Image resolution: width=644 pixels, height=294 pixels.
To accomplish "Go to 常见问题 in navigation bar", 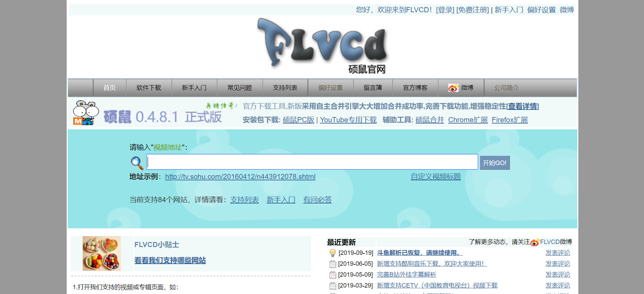I will click(x=240, y=88).
